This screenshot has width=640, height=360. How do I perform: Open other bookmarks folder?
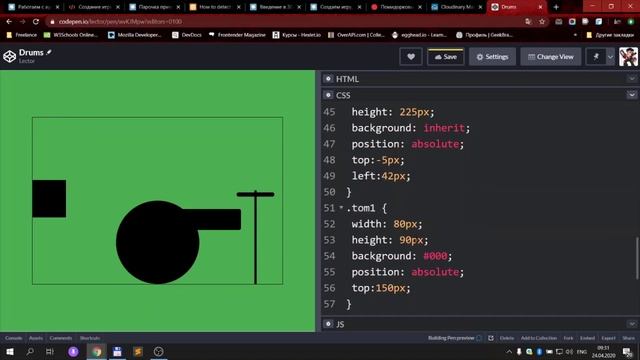[610, 35]
